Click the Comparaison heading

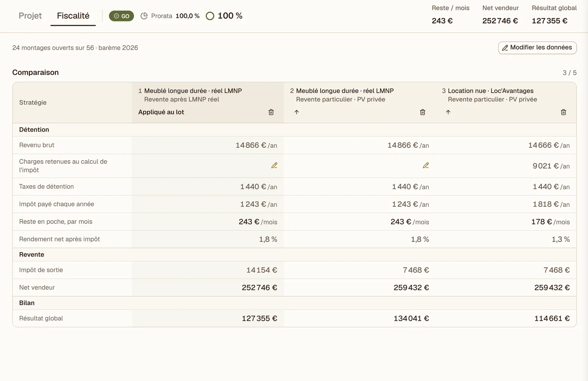pyautogui.click(x=35, y=72)
